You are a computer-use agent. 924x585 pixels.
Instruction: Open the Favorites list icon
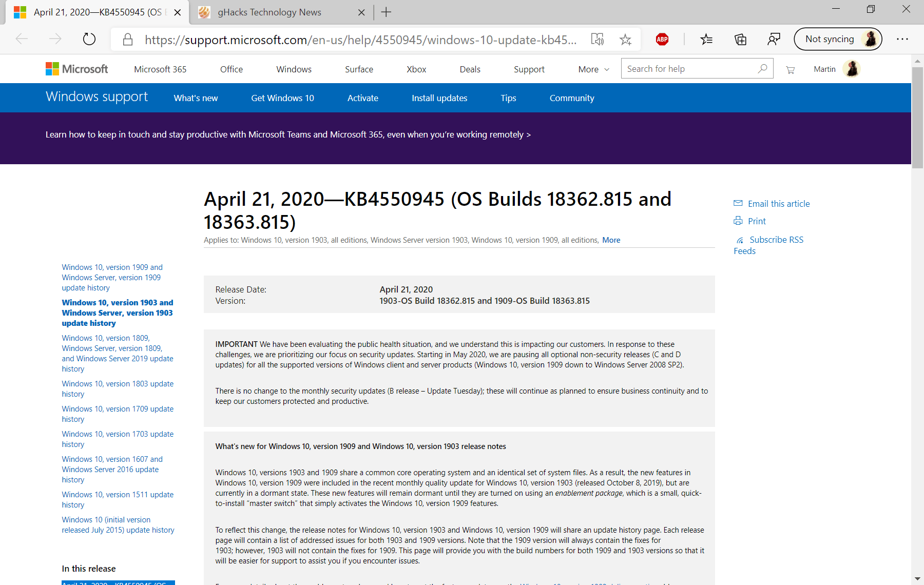[706, 39]
